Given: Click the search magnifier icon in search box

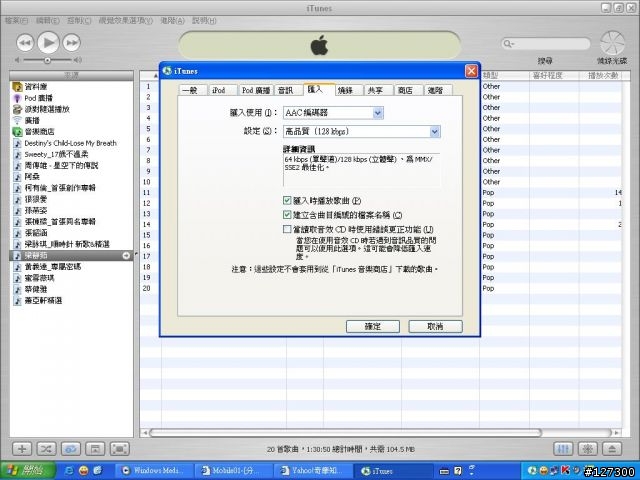Looking at the screenshot, I should point(508,43).
